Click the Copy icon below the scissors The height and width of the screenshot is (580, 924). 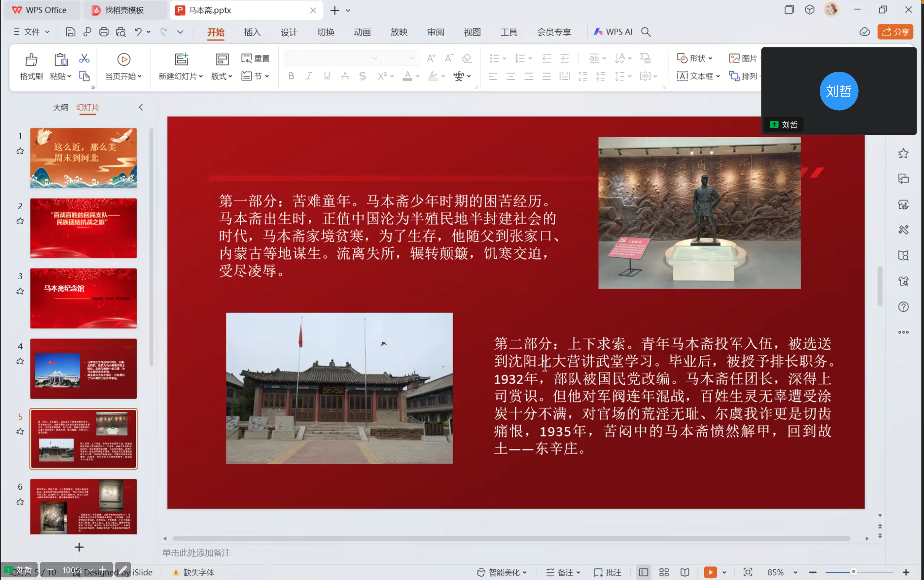pyautogui.click(x=84, y=76)
